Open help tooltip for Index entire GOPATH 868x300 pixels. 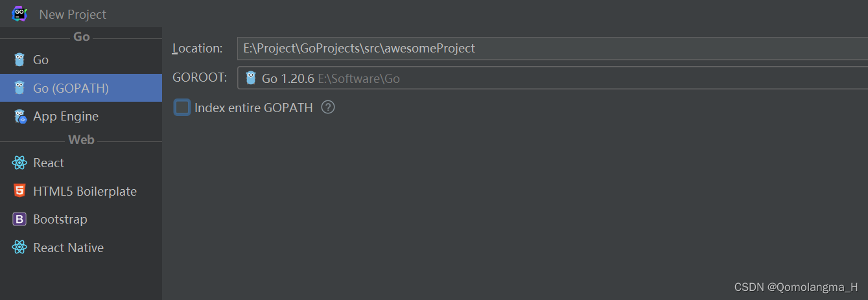coord(328,108)
